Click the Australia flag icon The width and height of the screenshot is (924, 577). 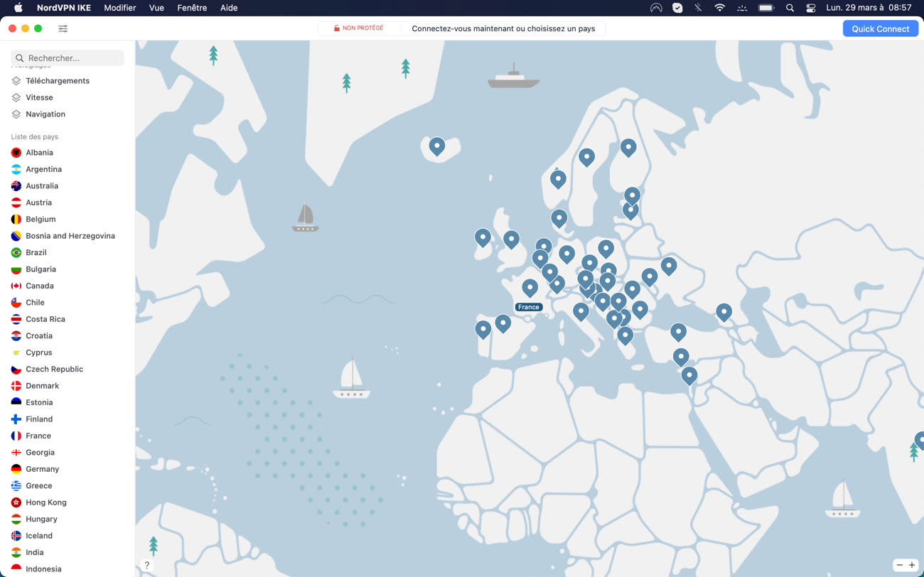[16, 186]
